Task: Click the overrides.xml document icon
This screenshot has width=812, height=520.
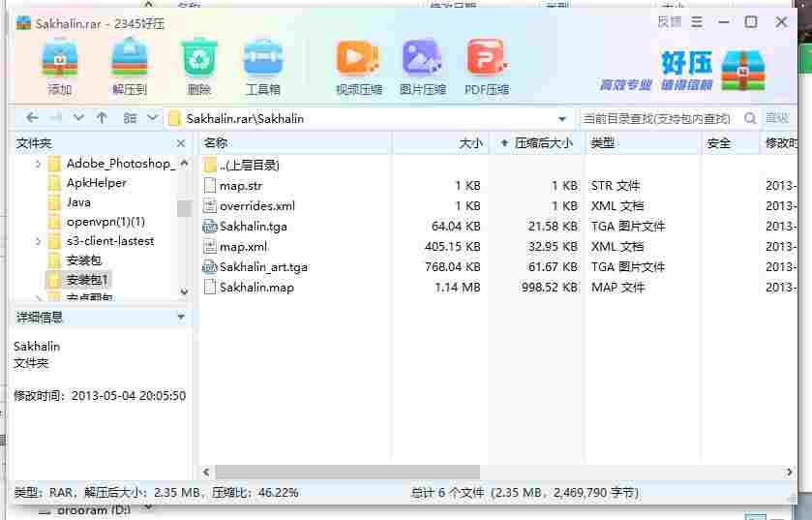Action: (x=209, y=205)
